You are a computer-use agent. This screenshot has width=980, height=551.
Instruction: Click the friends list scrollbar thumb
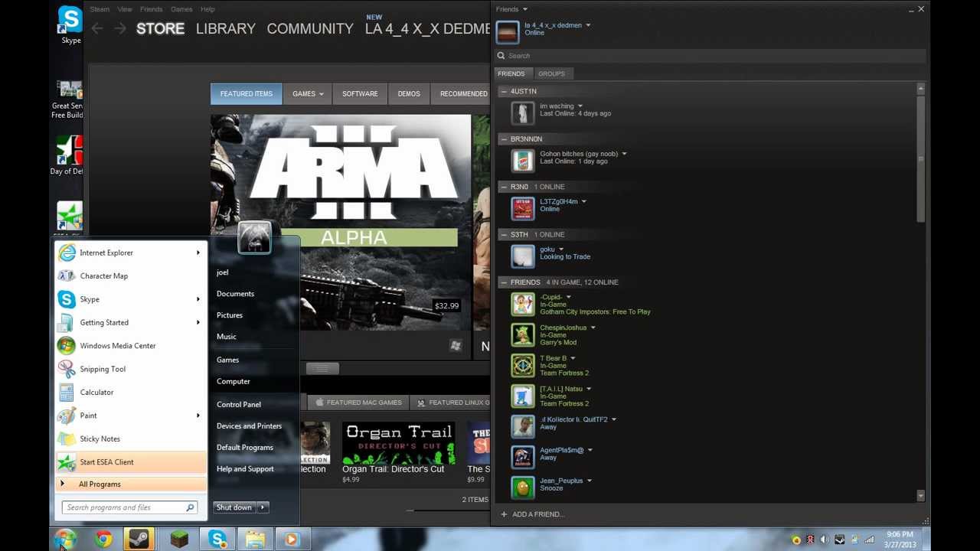tap(920, 158)
